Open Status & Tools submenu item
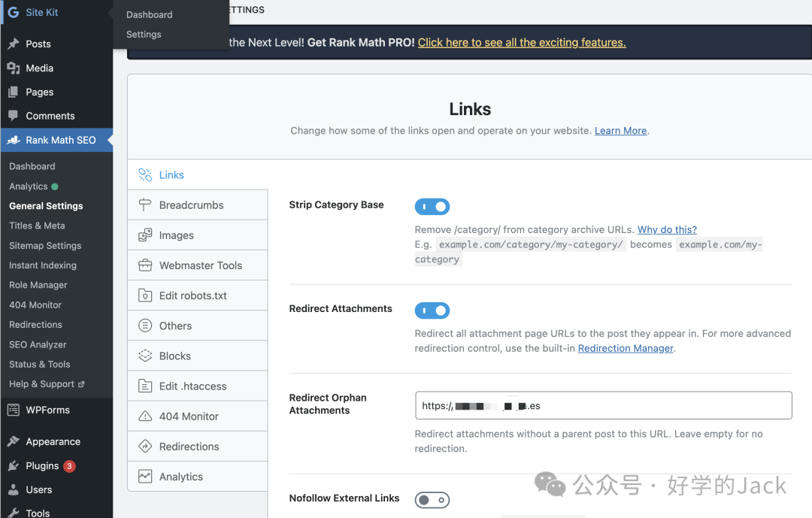This screenshot has height=518, width=812. point(39,364)
